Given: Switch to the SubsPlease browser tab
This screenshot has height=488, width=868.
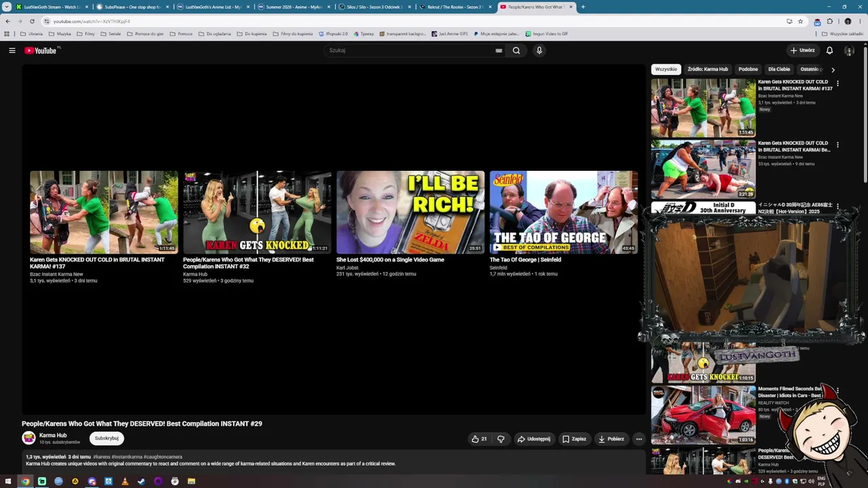Looking at the screenshot, I should click(132, 7).
